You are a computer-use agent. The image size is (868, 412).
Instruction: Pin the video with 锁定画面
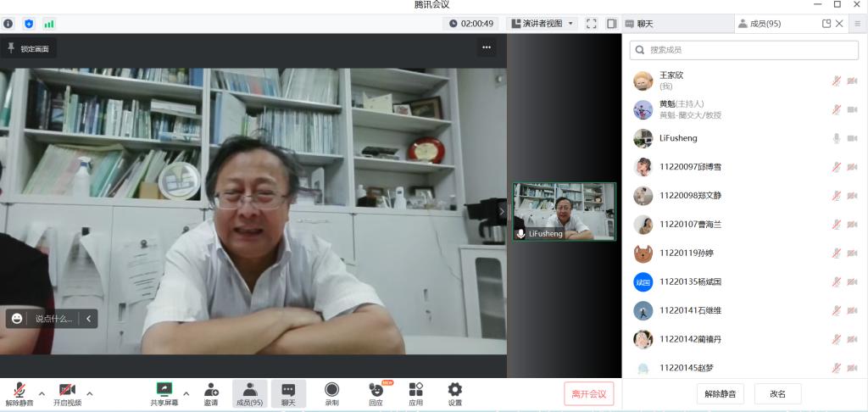[x=29, y=48]
